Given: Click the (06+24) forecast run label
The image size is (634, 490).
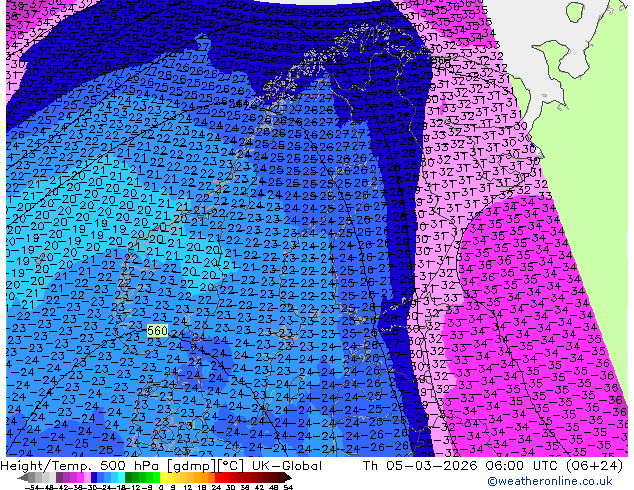Looking at the screenshot, I should pyautogui.click(x=594, y=466).
